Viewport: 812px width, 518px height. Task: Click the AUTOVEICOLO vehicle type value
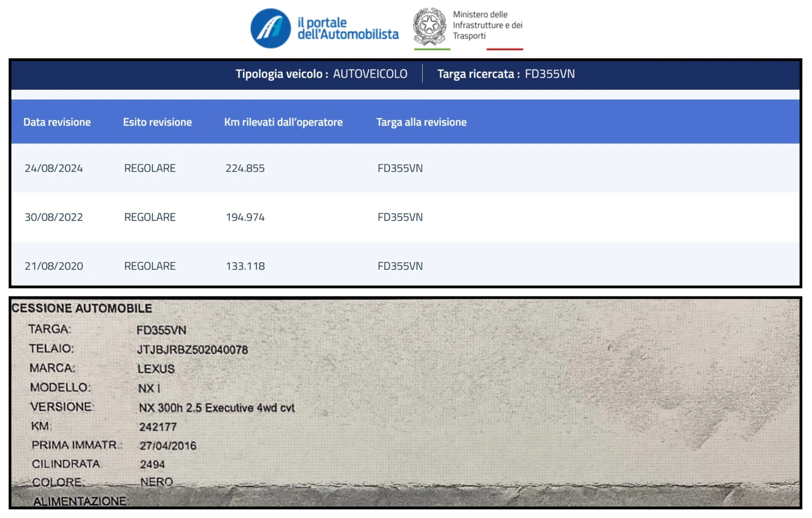pos(370,74)
